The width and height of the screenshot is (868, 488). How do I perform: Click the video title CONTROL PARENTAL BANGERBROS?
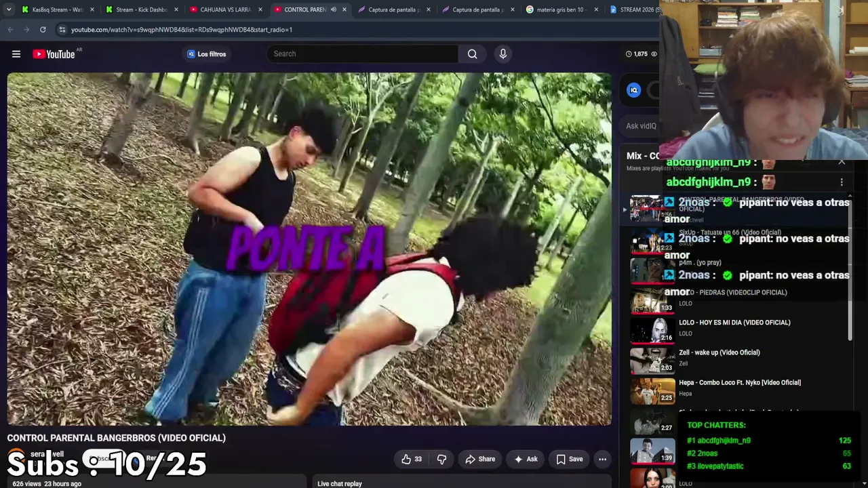(117, 438)
